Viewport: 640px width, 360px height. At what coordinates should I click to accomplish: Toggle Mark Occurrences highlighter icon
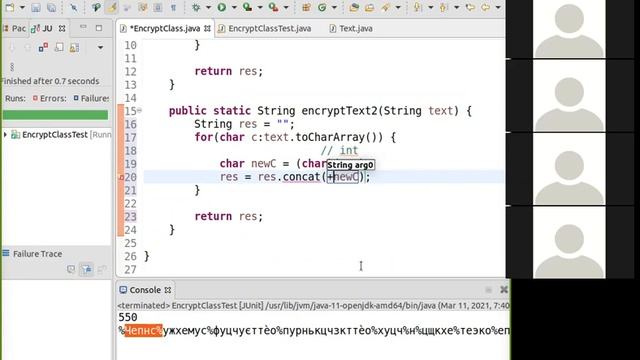coord(111,7)
